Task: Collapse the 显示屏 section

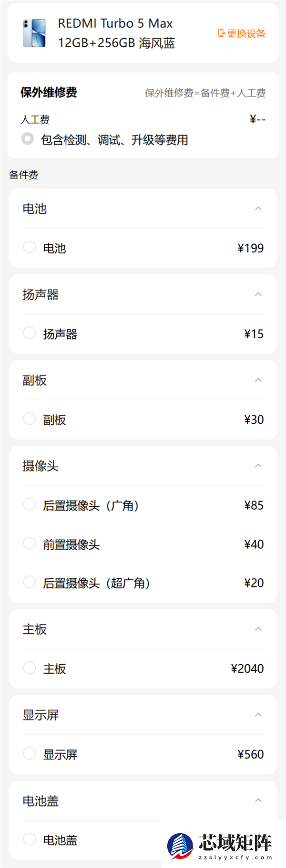Action: 258,715
